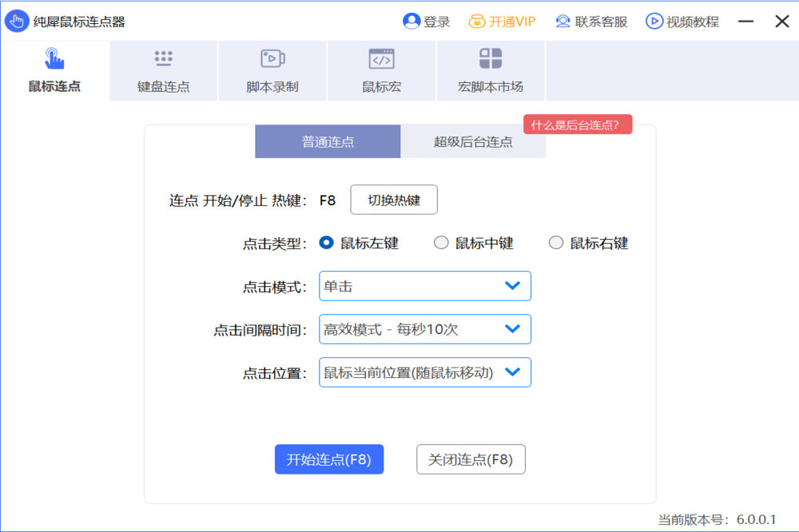
Task: Click the 视频教程 play icon
Action: click(654, 22)
